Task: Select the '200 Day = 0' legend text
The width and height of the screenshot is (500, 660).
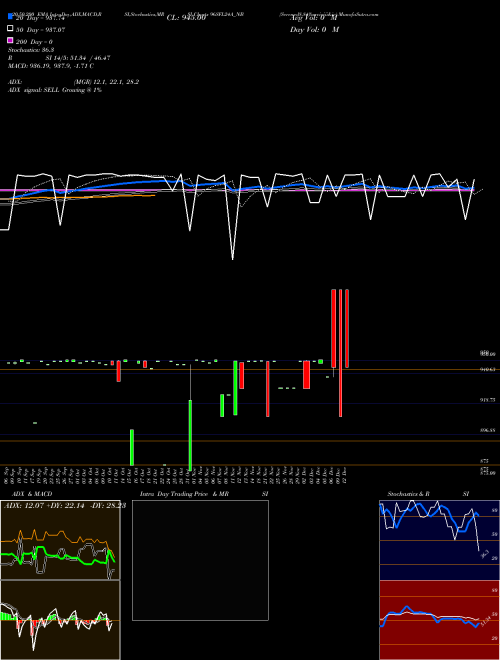Action: pos(35,42)
